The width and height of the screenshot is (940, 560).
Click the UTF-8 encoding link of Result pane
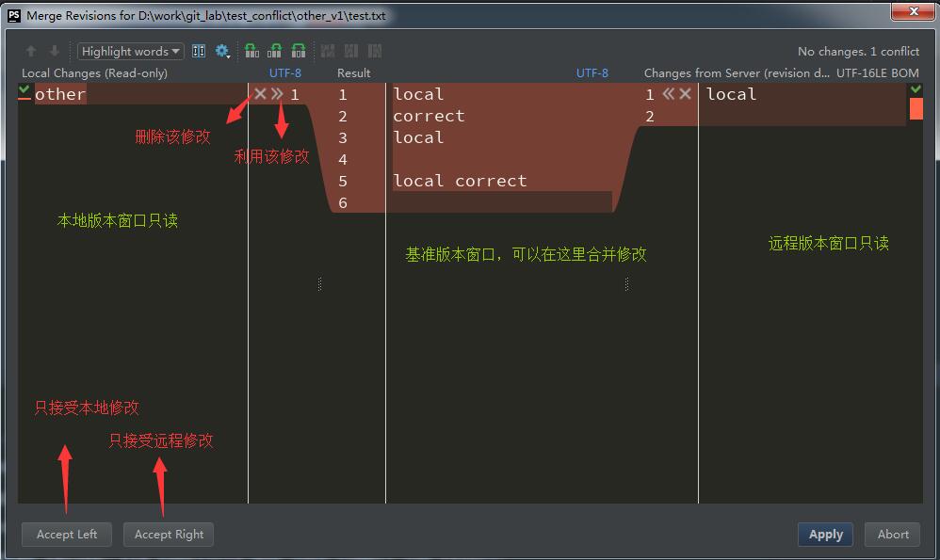[592, 73]
